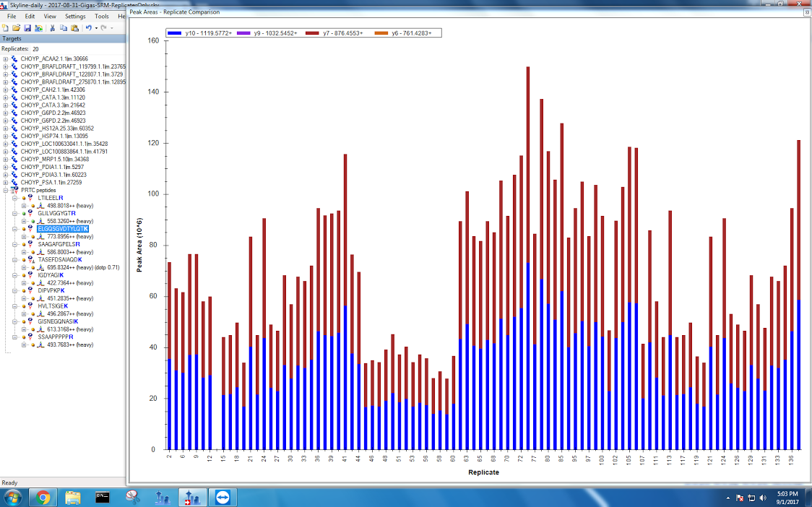
Task: Click the Copy toolbar icon
Action: tap(64, 27)
